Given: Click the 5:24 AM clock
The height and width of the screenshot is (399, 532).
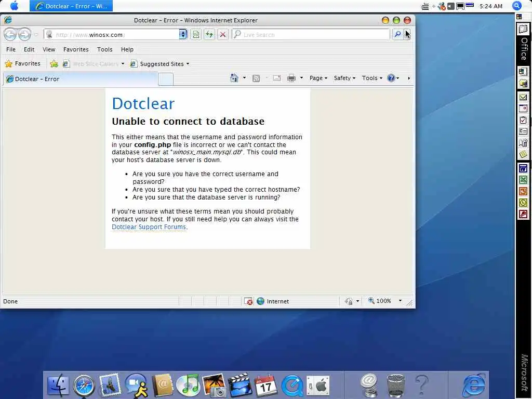Looking at the screenshot, I should click(491, 6).
